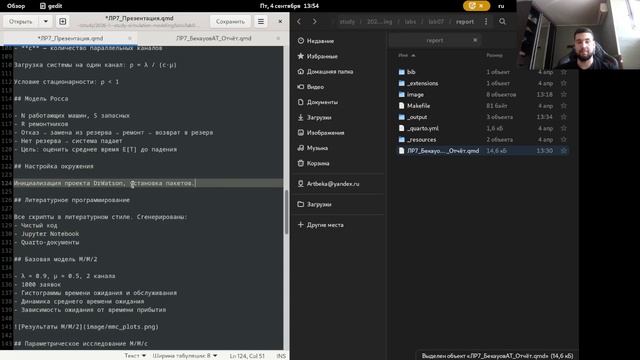
Task: Open file manager three-dot options menu
Action: 486,21
